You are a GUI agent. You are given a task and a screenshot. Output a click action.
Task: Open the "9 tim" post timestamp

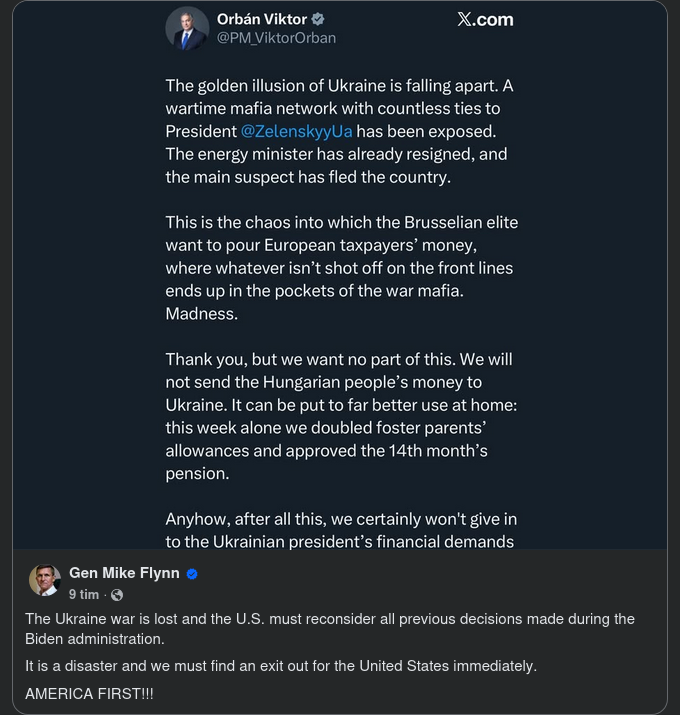[84, 594]
